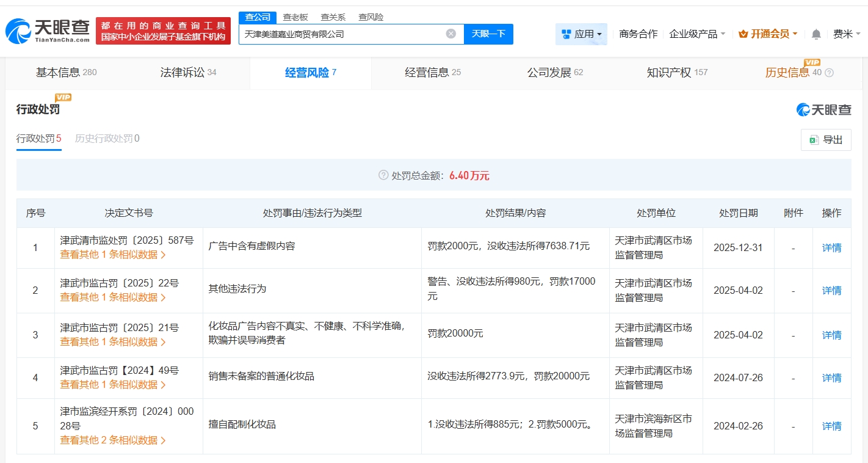
Task: Clear the search box with X icon
Action: pos(450,34)
